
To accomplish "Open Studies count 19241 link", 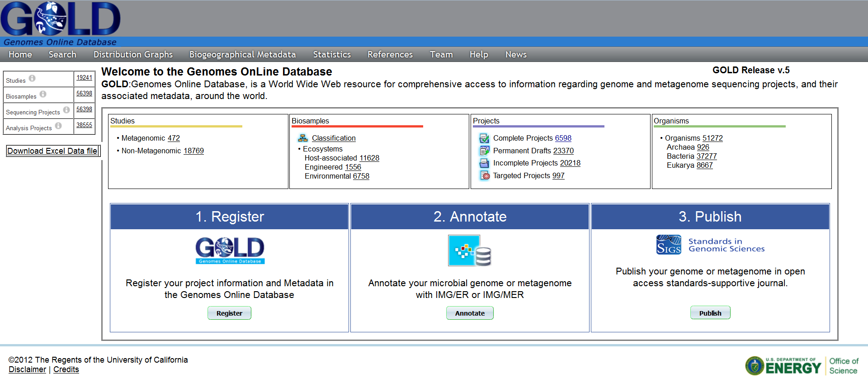I will point(84,78).
